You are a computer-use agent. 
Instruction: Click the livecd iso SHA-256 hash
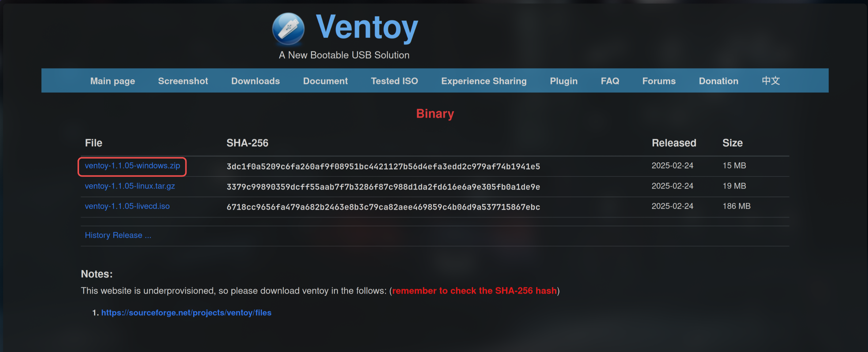click(x=383, y=207)
